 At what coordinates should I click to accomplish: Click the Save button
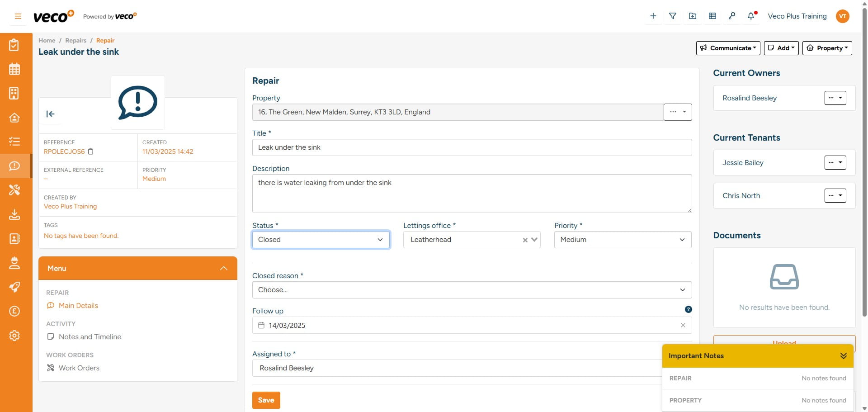click(x=266, y=400)
